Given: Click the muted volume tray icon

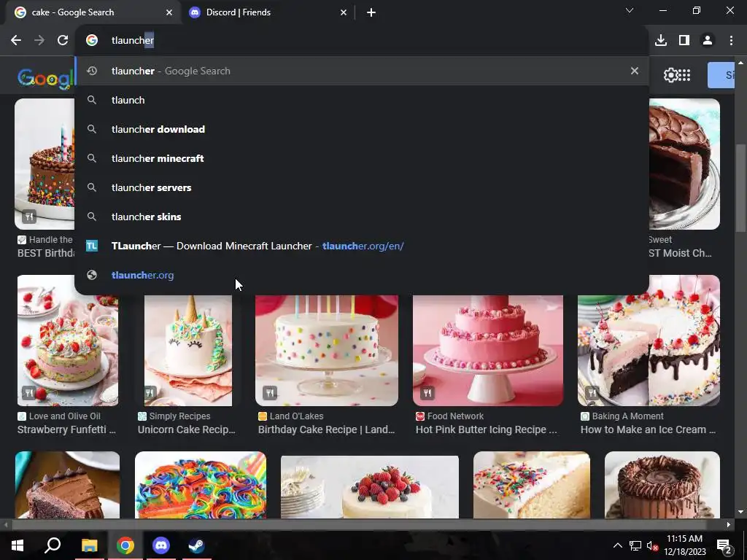Looking at the screenshot, I should (652, 545).
